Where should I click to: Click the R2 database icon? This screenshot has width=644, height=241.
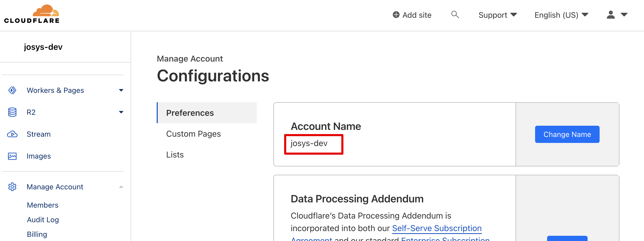pos(12,112)
